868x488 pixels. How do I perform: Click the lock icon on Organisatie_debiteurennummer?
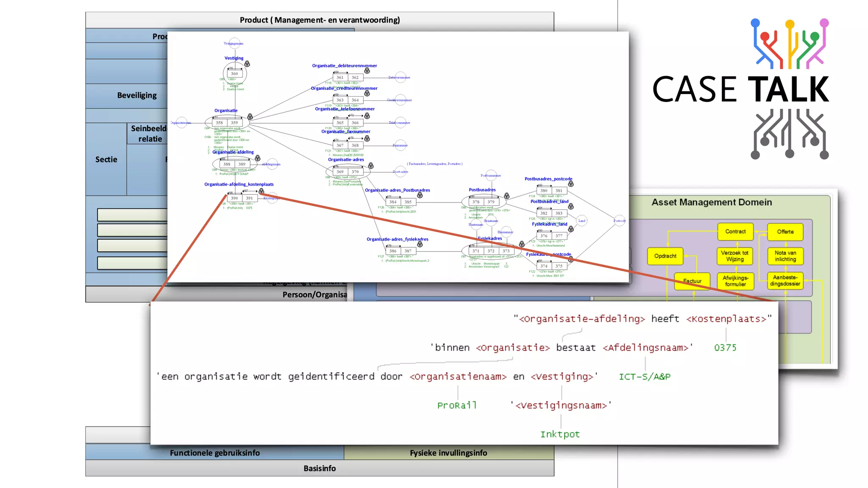tap(367, 71)
